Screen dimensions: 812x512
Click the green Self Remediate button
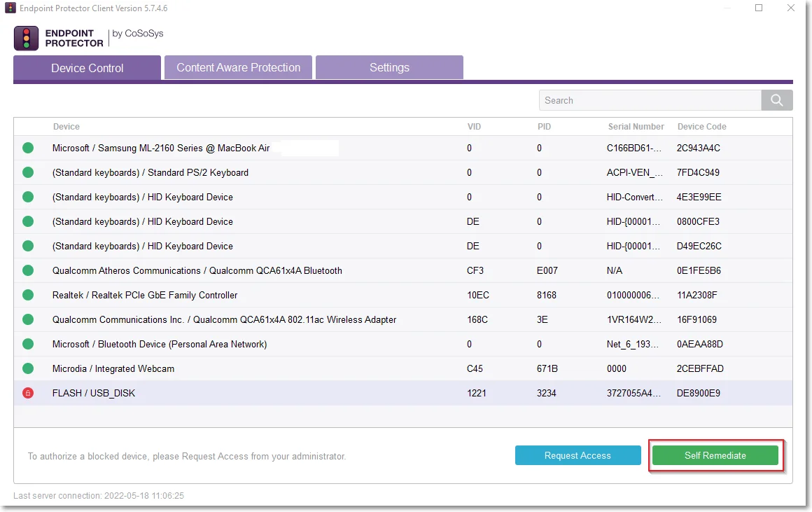(715, 455)
